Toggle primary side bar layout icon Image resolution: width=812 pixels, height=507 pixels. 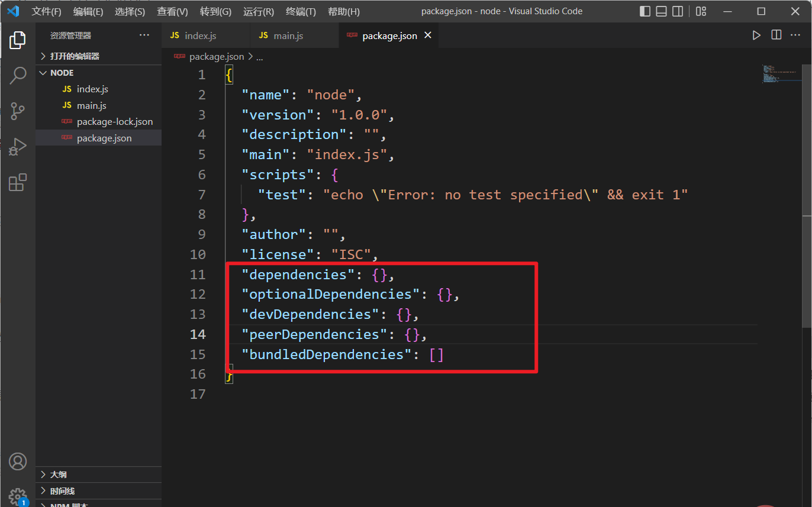pos(645,11)
